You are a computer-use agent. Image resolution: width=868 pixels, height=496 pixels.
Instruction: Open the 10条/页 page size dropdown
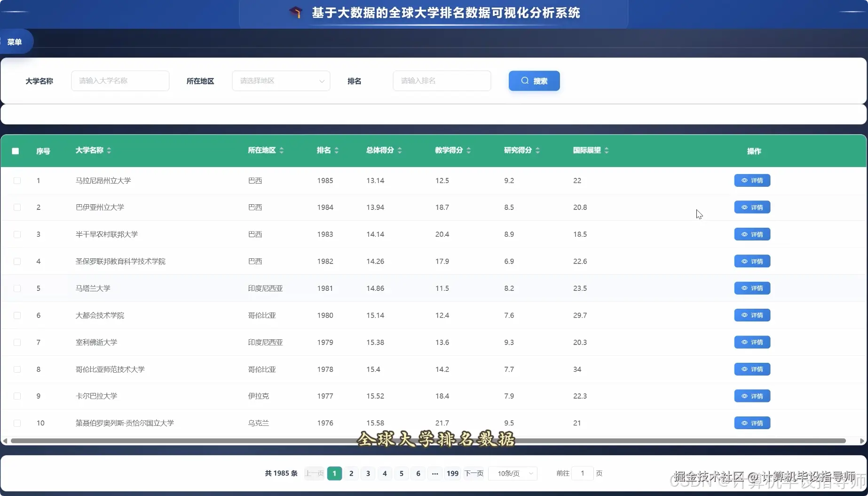(x=512, y=473)
